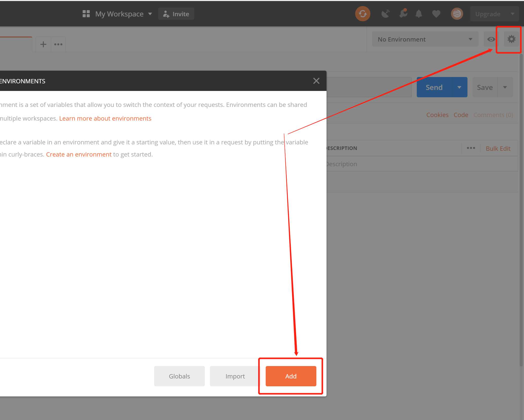Open the Cookies link

click(x=437, y=115)
